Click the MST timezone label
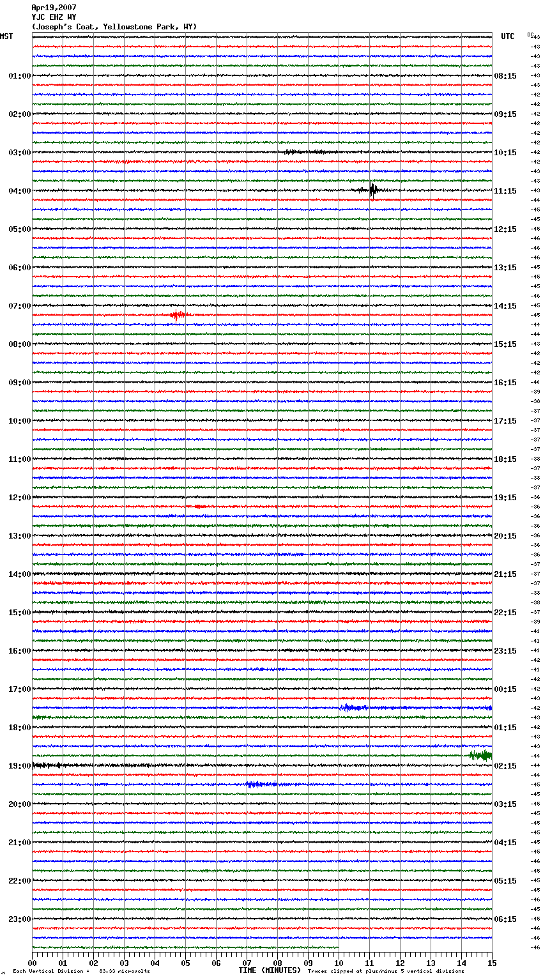Image resolution: width=543 pixels, height=980 pixels. click(6, 36)
